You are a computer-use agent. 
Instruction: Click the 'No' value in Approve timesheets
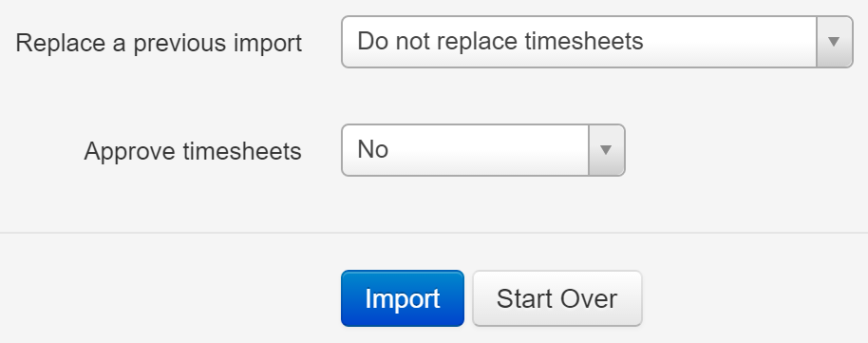click(x=372, y=149)
